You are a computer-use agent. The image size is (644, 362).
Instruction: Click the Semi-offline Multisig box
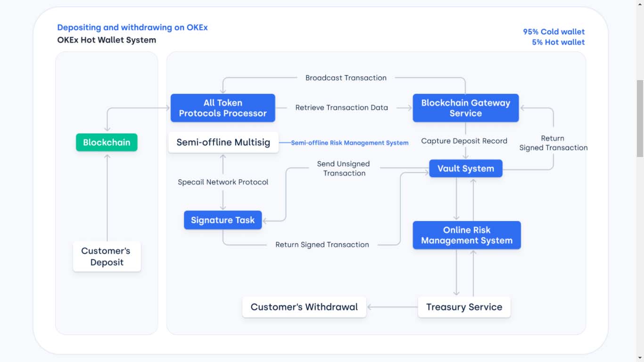coord(223,142)
